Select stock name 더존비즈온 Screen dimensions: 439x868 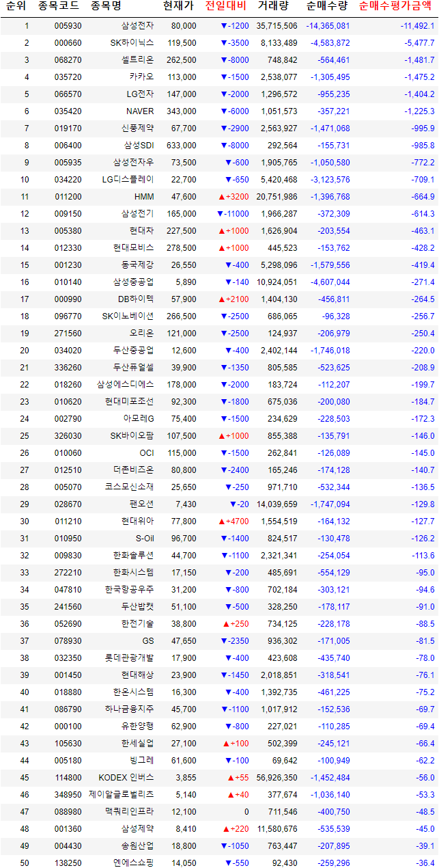click(134, 470)
